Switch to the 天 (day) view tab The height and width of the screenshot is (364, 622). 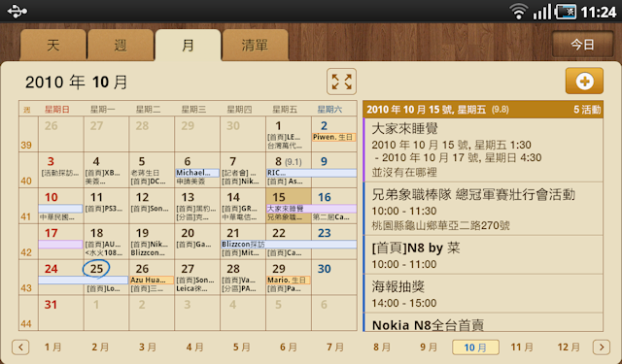53,45
